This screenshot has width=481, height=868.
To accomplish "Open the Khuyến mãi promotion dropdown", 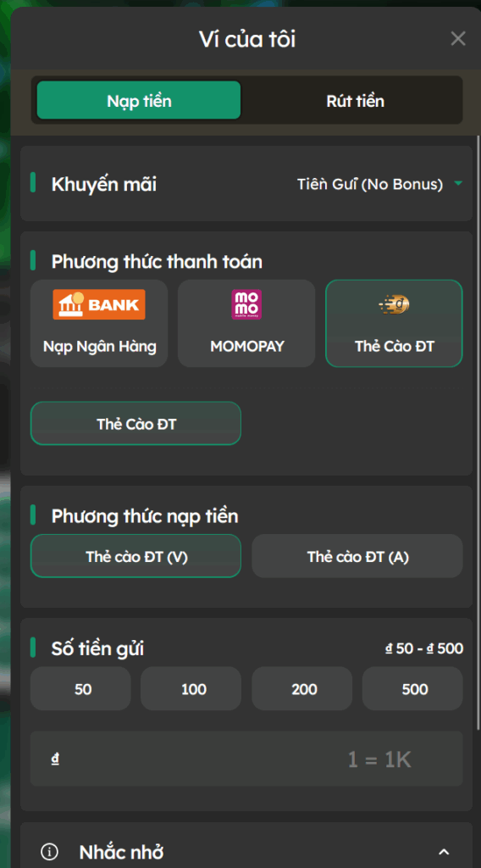I will [x=379, y=184].
